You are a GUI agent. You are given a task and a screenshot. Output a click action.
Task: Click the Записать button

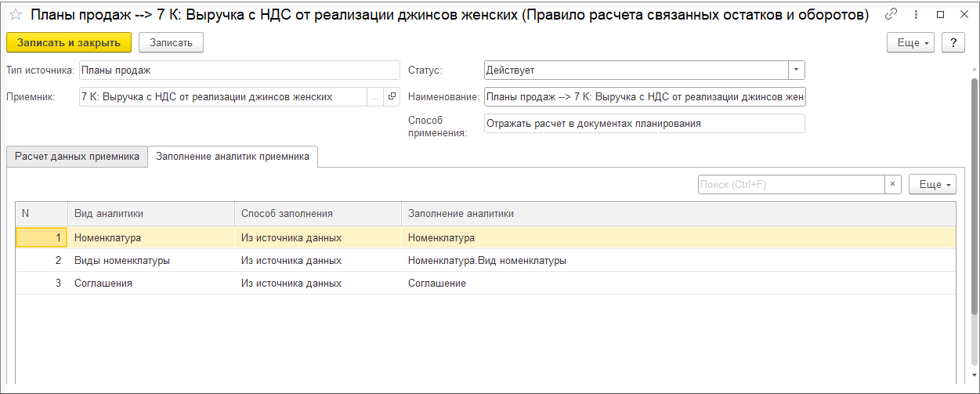coord(171,43)
